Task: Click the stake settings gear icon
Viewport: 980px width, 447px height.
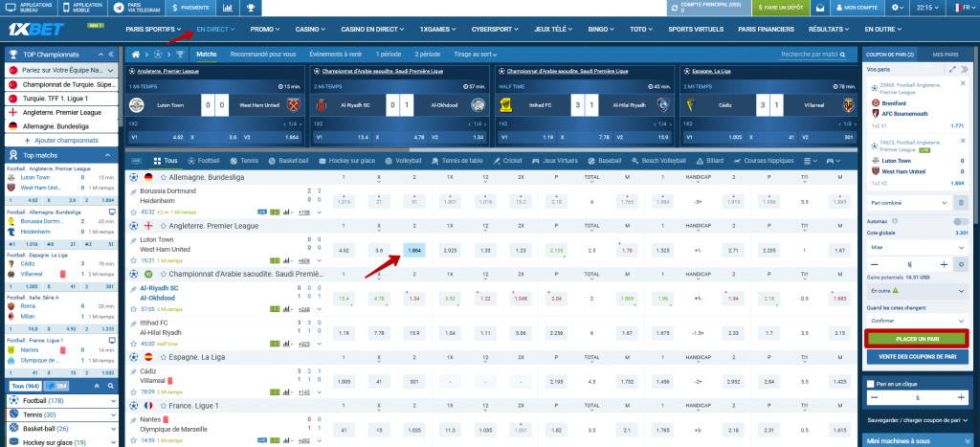Action: [x=961, y=263]
